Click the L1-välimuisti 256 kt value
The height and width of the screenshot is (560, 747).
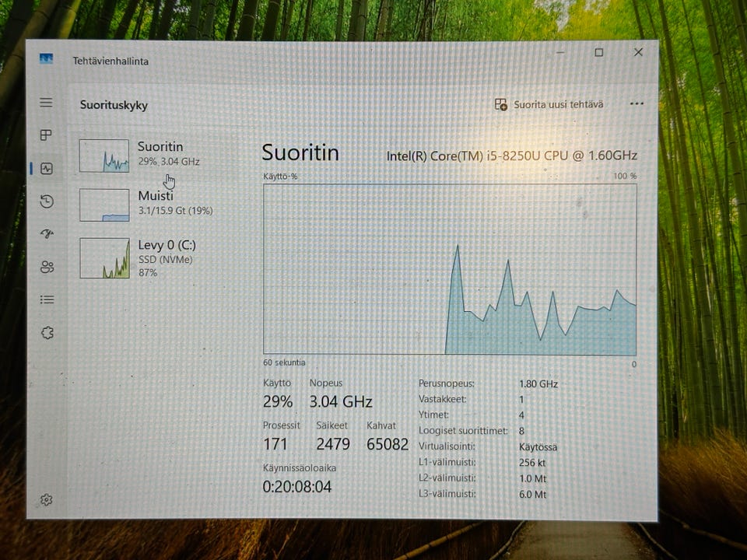(x=532, y=463)
